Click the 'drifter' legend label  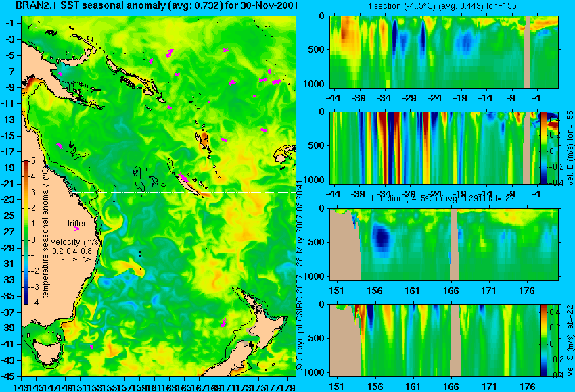[76, 224]
